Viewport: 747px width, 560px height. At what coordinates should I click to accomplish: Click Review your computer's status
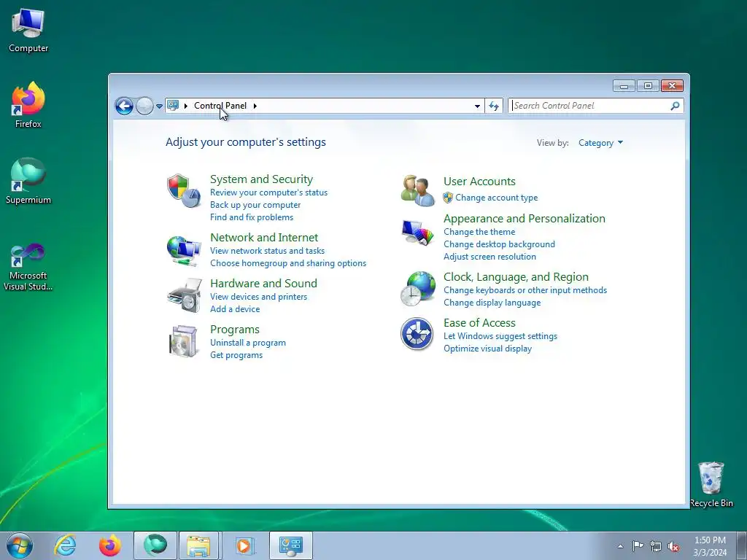pyautogui.click(x=268, y=192)
